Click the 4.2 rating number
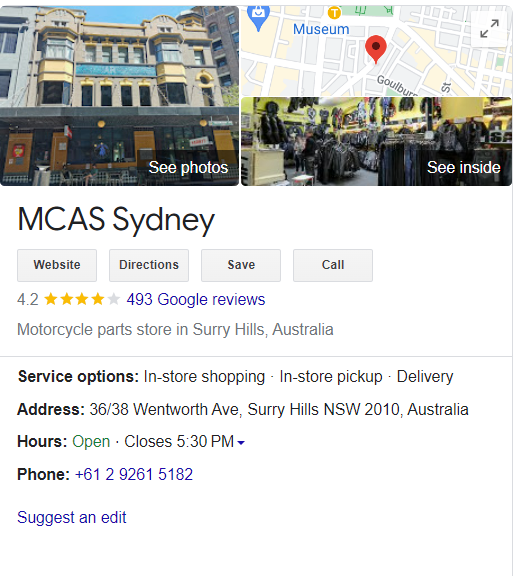514x576 pixels. click(x=28, y=299)
